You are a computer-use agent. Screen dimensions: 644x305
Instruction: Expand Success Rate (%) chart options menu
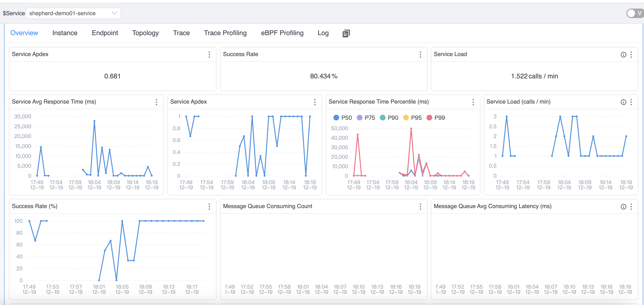pos(209,206)
